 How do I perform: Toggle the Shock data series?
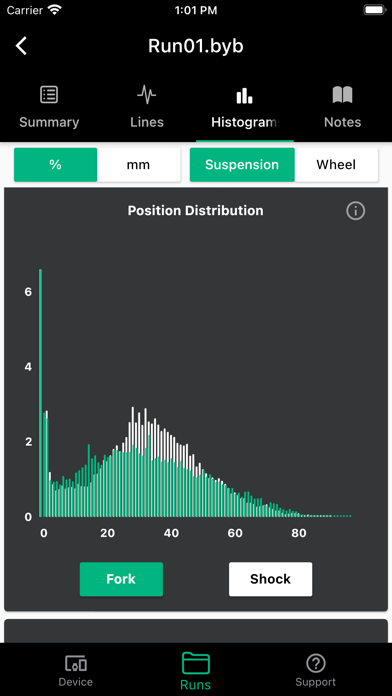[x=270, y=579]
